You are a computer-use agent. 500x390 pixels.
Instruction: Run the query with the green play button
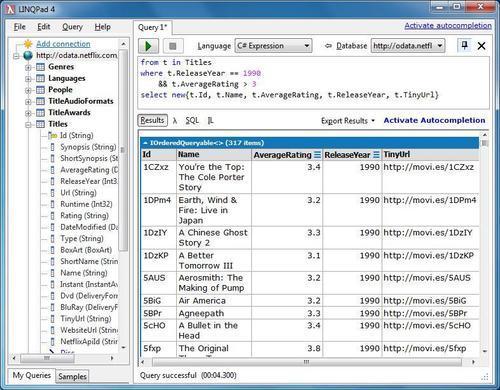coord(148,46)
